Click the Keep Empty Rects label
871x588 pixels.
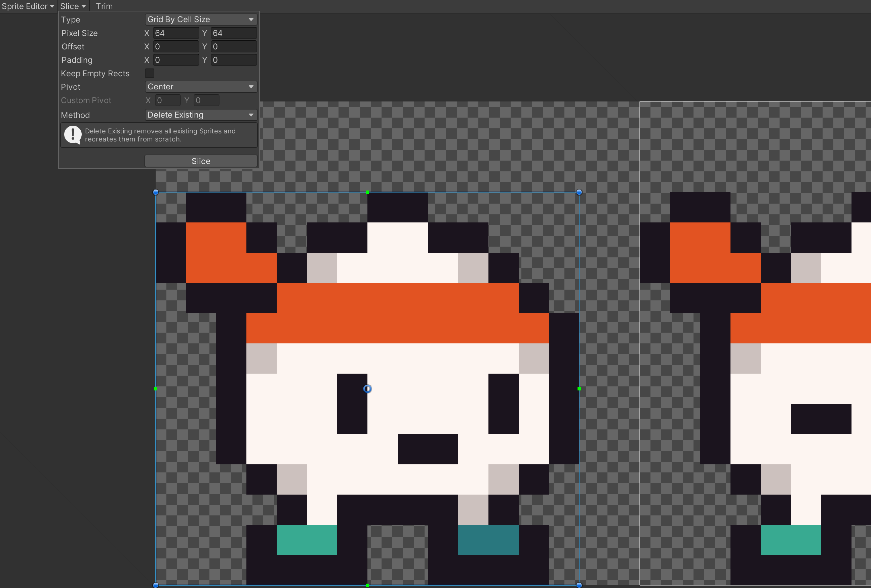pyautogui.click(x=95, y=73)
